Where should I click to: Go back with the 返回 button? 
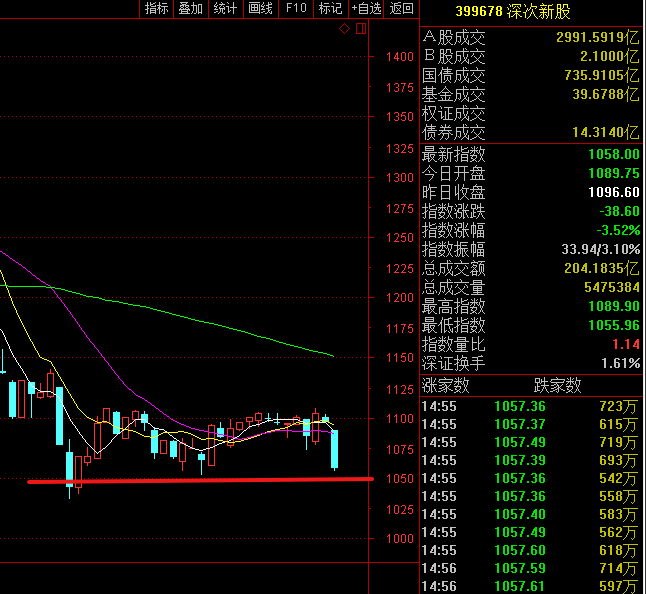point(401,8)
